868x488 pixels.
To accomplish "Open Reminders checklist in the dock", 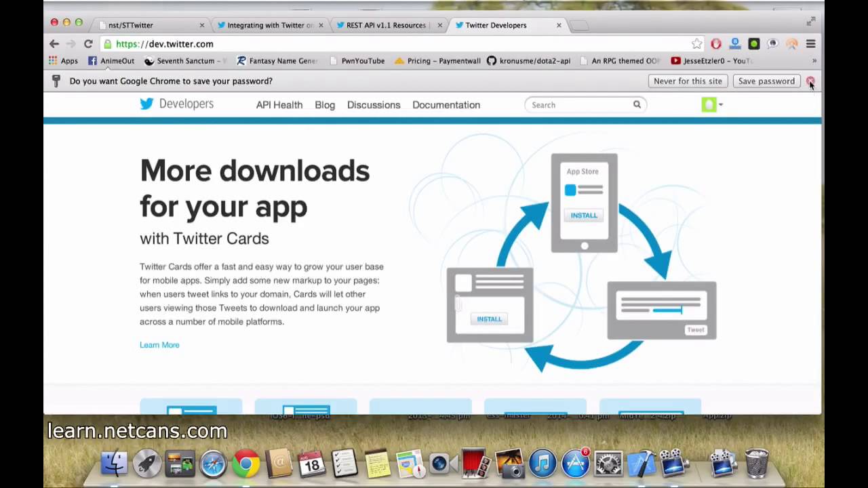I will [344, 464].
